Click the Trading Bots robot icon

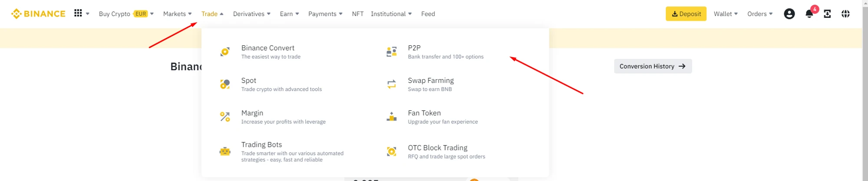(x=225, y=152)
